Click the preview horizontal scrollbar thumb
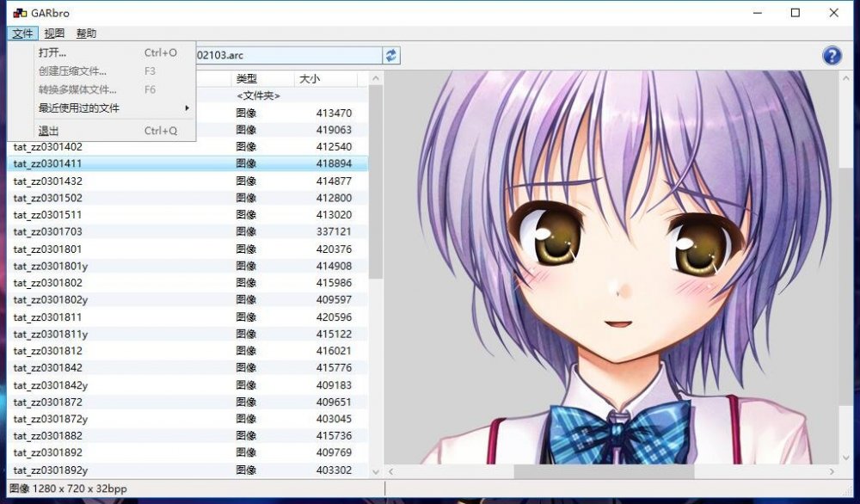The height and width of the screenshot is (504, 860). [604, 471]
